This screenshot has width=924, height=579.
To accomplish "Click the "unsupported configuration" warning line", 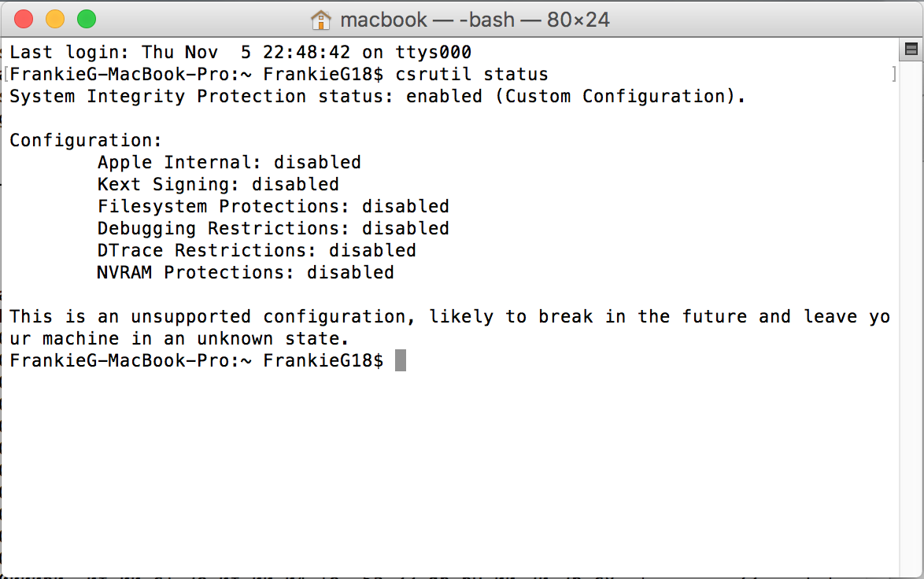I will click(x=449, y=317).
